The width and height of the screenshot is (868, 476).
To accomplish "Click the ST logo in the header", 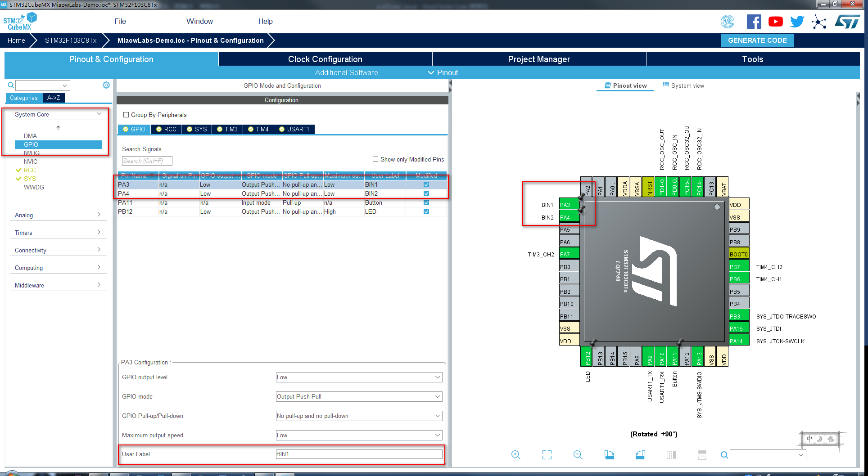I will point(847,21).
